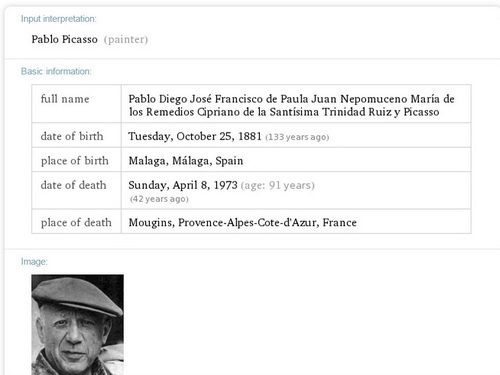Screen dimensions: 500x375
Task: Select the 'place of death' row label
Action: (76, 222)
